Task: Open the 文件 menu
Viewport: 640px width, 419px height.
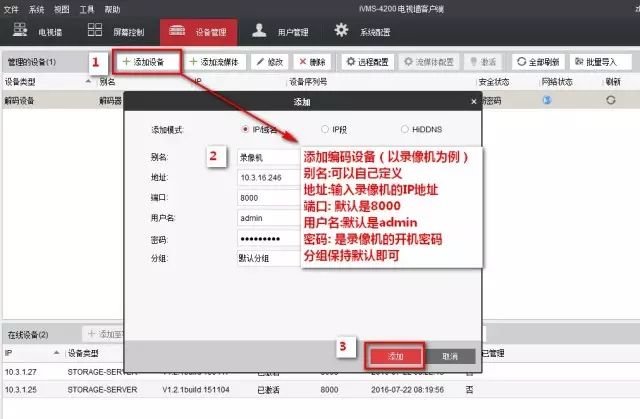Action: [x=12, y=8]
